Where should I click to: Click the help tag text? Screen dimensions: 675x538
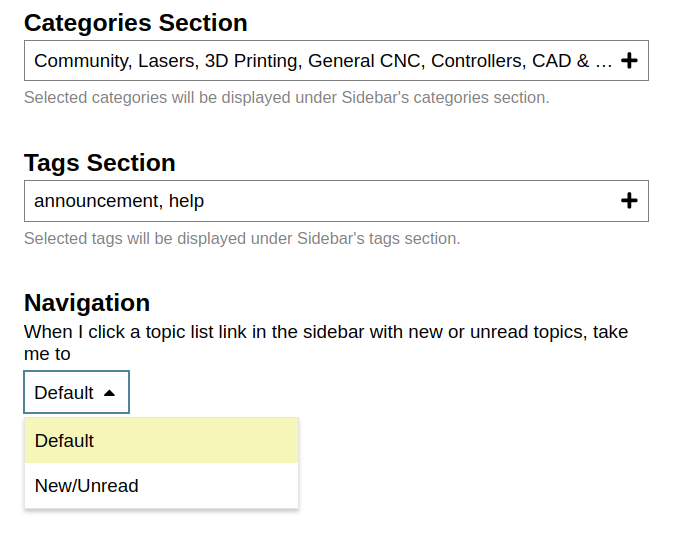(186, 201)
